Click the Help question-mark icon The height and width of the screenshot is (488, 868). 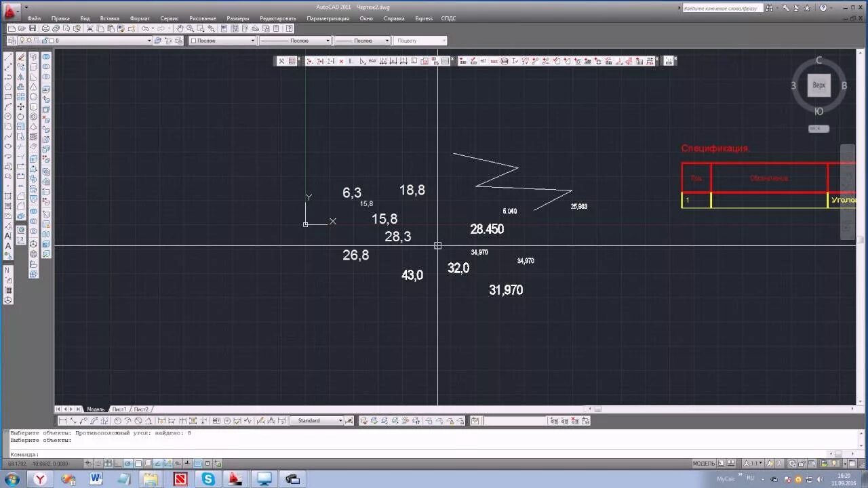(x=290, y=28)
